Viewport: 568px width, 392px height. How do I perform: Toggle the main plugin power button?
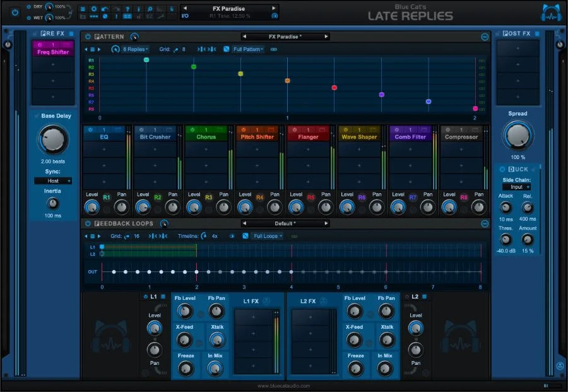pyautogui.click(x=15, y=13)
